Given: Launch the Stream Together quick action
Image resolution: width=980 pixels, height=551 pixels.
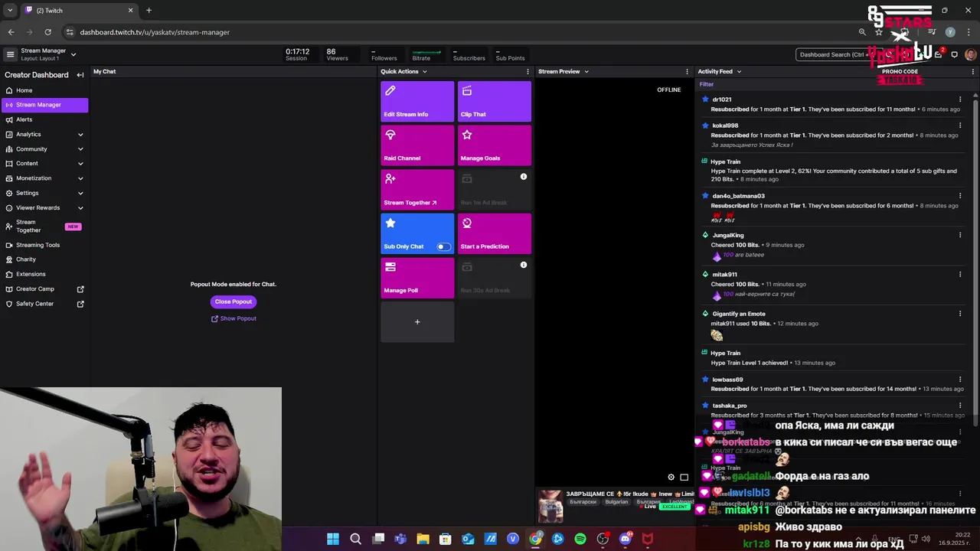Looking at the screenshot, I should (x=417, y=189).
